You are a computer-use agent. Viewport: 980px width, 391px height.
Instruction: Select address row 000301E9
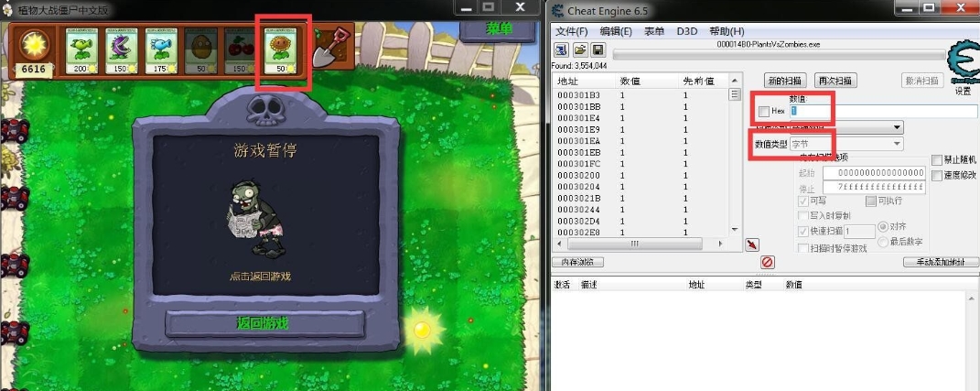click(x=641, y=129)
